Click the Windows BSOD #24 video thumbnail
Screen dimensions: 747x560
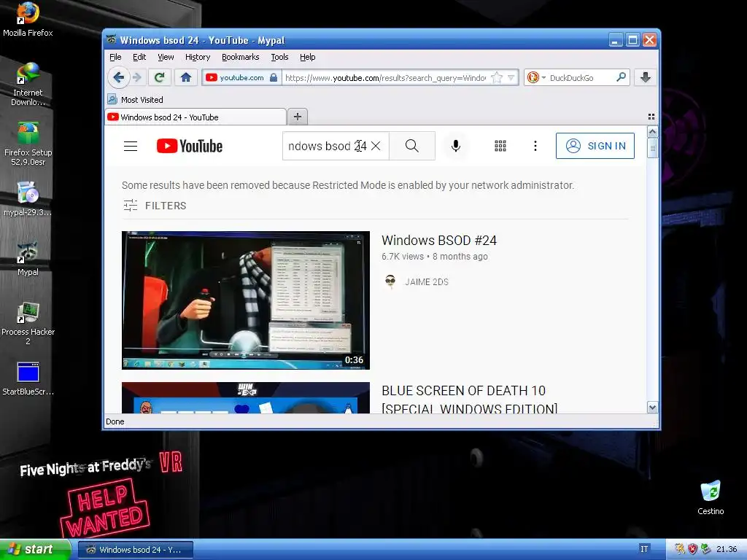coord(245,300)
